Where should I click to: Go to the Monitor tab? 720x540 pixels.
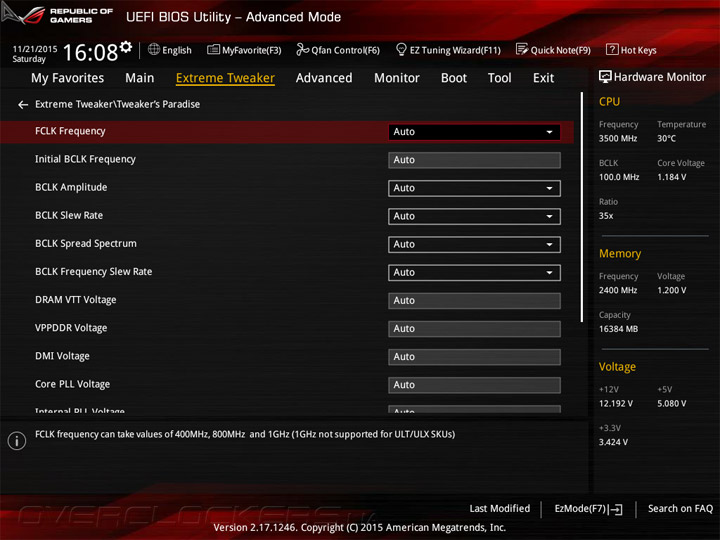click(397, 78)
